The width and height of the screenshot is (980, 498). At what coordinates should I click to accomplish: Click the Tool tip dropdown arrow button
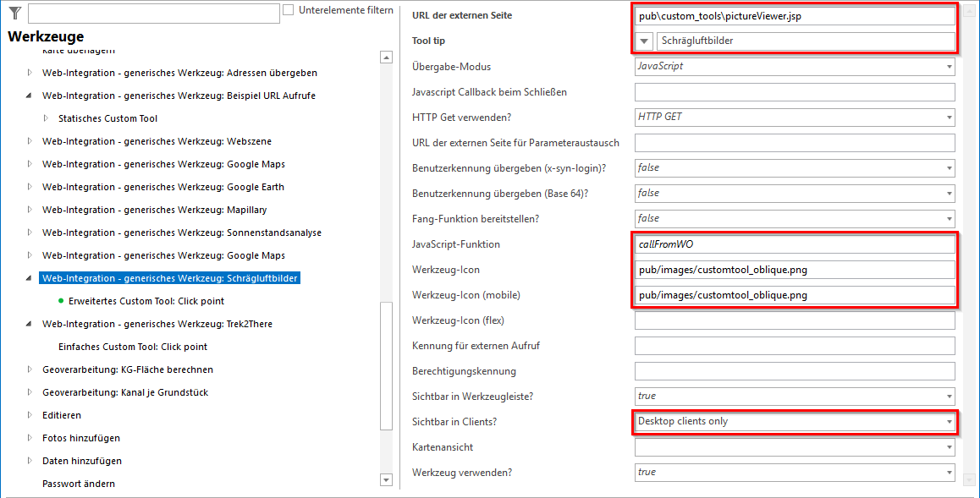(x=644, y=41)
